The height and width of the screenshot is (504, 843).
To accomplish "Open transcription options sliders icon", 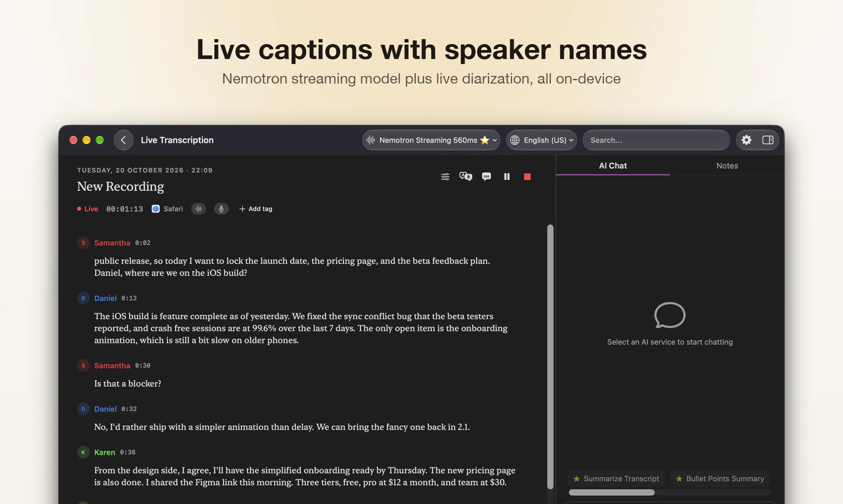I will pyautogui.click(x=445, y=177).
